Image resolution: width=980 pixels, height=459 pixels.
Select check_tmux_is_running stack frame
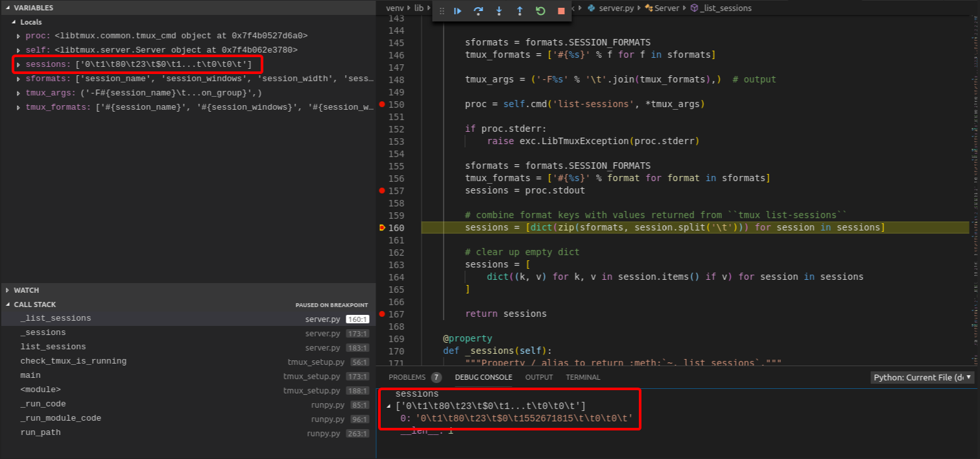(187, 361)
